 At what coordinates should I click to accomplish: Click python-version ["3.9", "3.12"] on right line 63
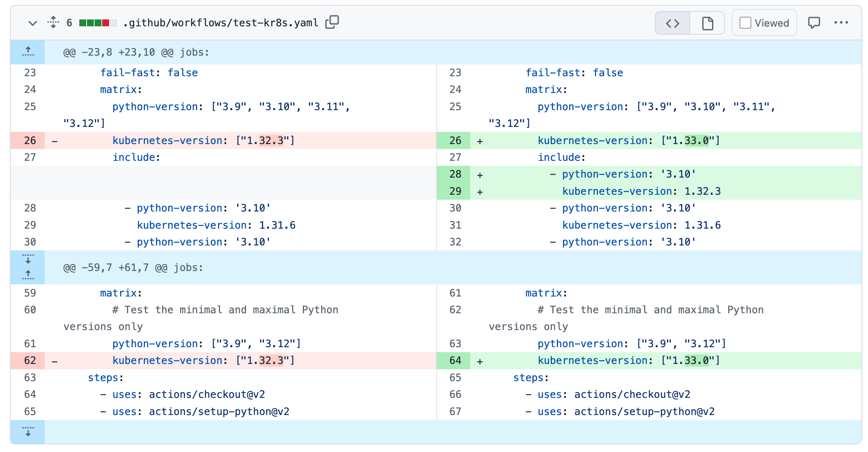click(632, 344)
